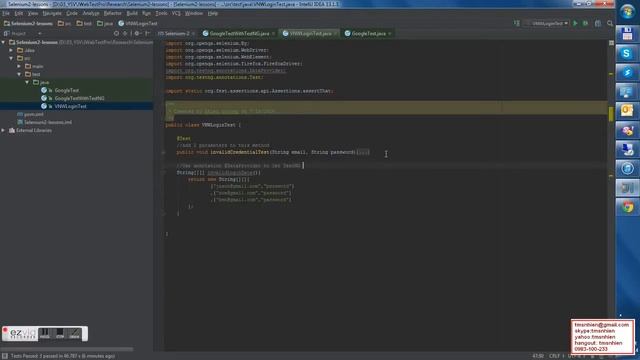This screenshot has height=360, width=640.
Task: Switch to GoogleTestWithTestNG.java editor tab
Action: tap(239, 33)
